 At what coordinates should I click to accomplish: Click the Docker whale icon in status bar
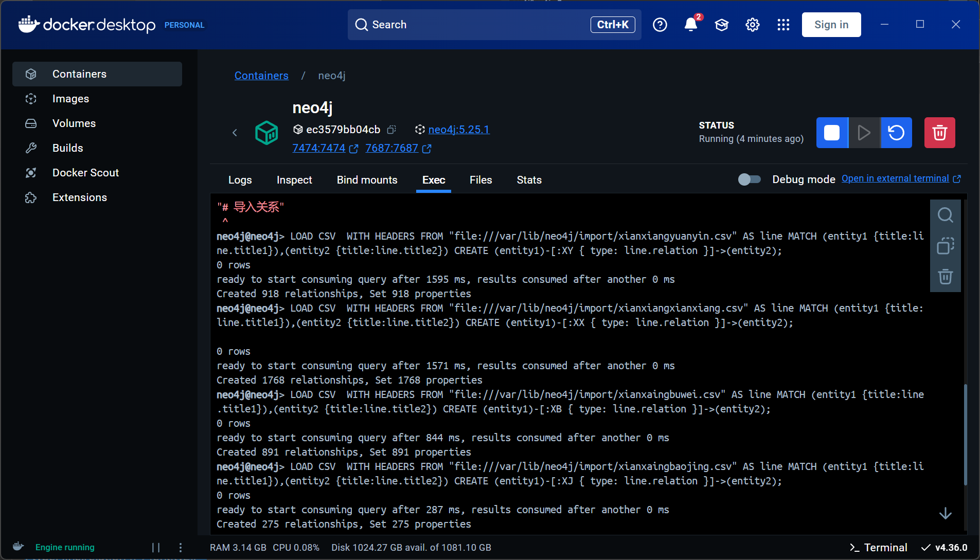(x=19, y=547)
